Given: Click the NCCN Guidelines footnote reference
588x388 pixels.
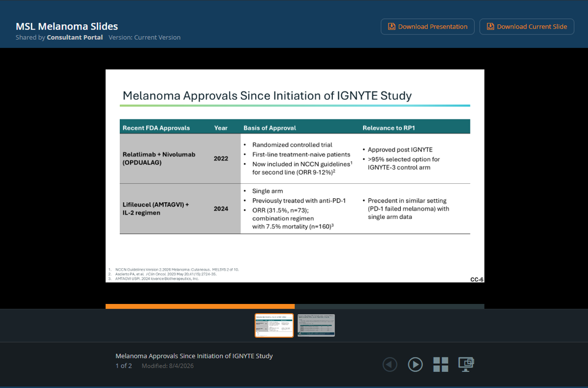Looking at the screenshot, I should click(x=177, y=269).
